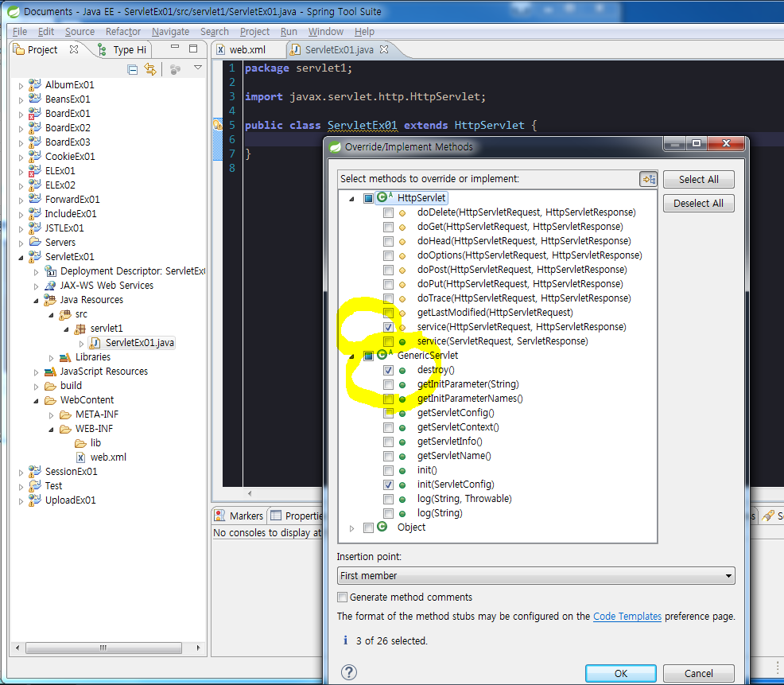Open the Refactor menu
The width and height of the screenshot is (784, 685).
[123, 32]
